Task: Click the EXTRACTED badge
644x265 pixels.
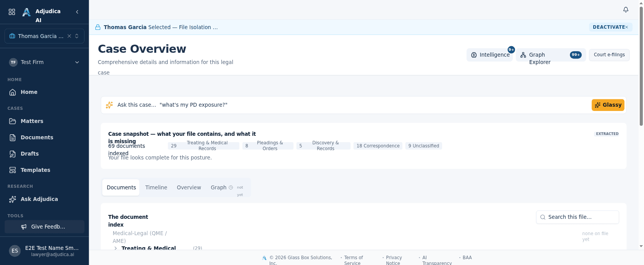Action: click(x=607, y=134)
